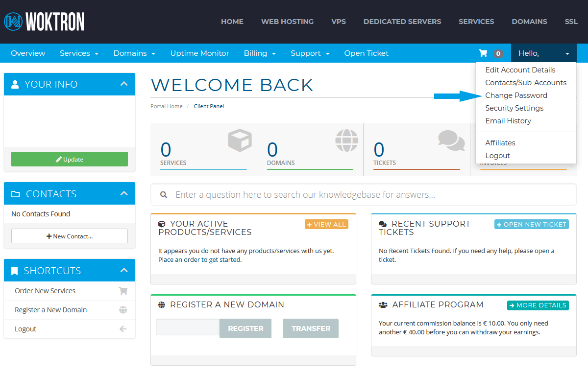This screenshot has height=373, width=588.
Task: Select Affiliates in account menu
Action: pos(500,143)
